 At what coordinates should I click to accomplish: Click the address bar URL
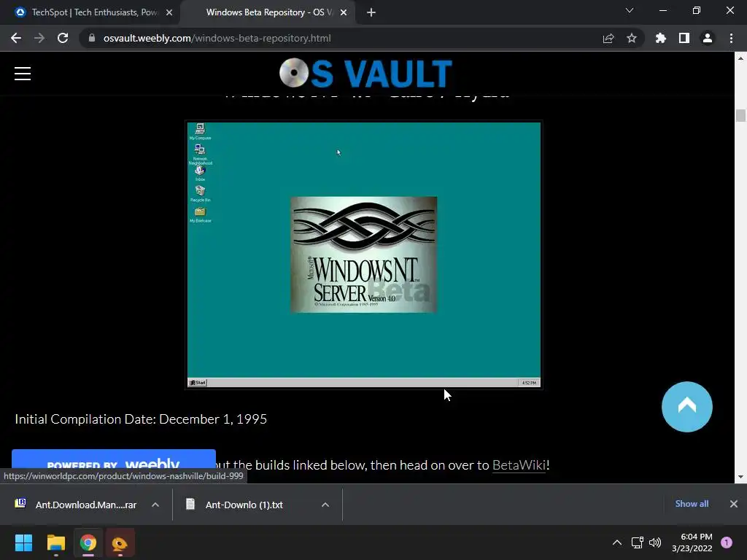217,38
